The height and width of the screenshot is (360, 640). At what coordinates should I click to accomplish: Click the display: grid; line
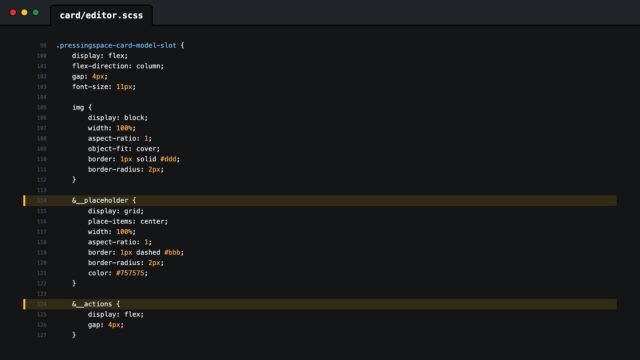116,211
